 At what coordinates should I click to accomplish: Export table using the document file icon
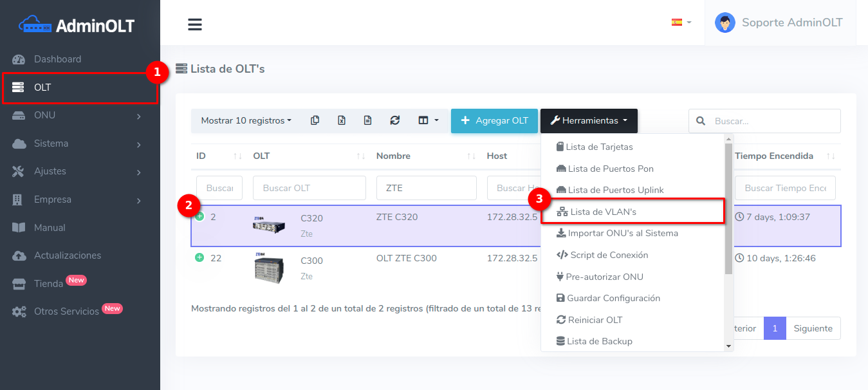tap(368, 120)
